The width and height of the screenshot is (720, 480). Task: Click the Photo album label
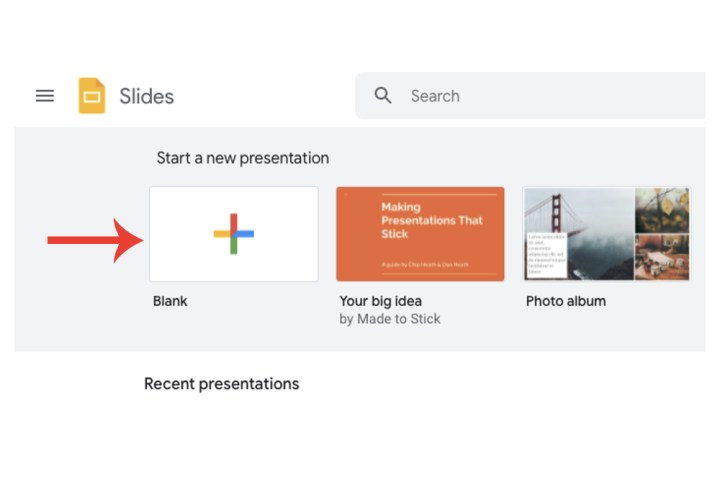point(566,301)
